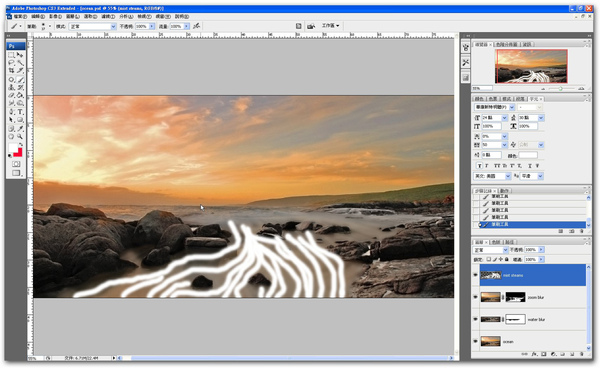Screen dimensions: 600x368
Task: Enable airbrush option in options bar
Action: tap(196, 26)
